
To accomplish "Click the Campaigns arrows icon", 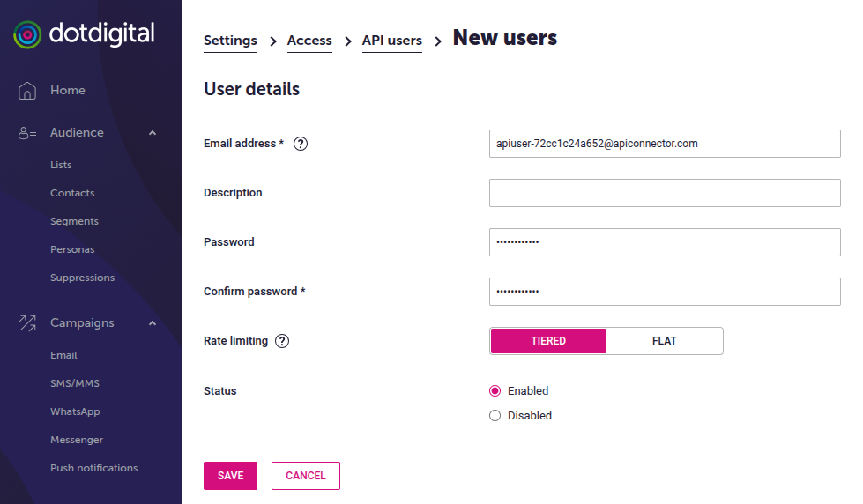I will (27, 323).
